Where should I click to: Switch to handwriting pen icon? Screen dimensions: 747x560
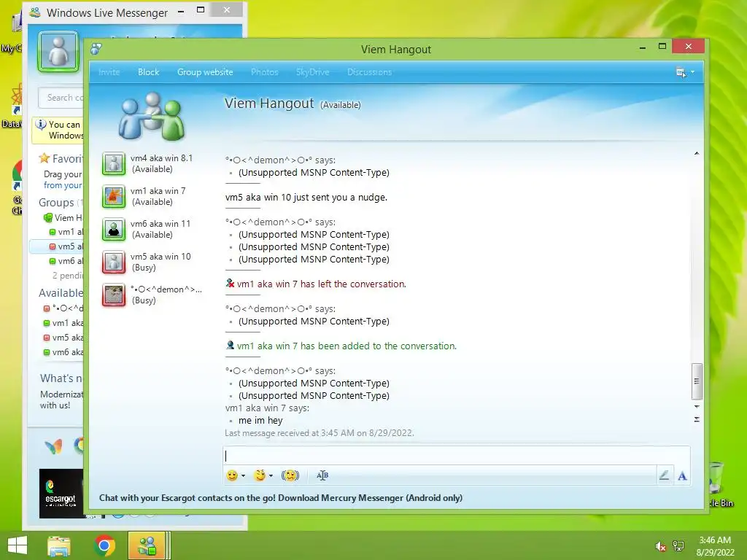pos(664,475)
